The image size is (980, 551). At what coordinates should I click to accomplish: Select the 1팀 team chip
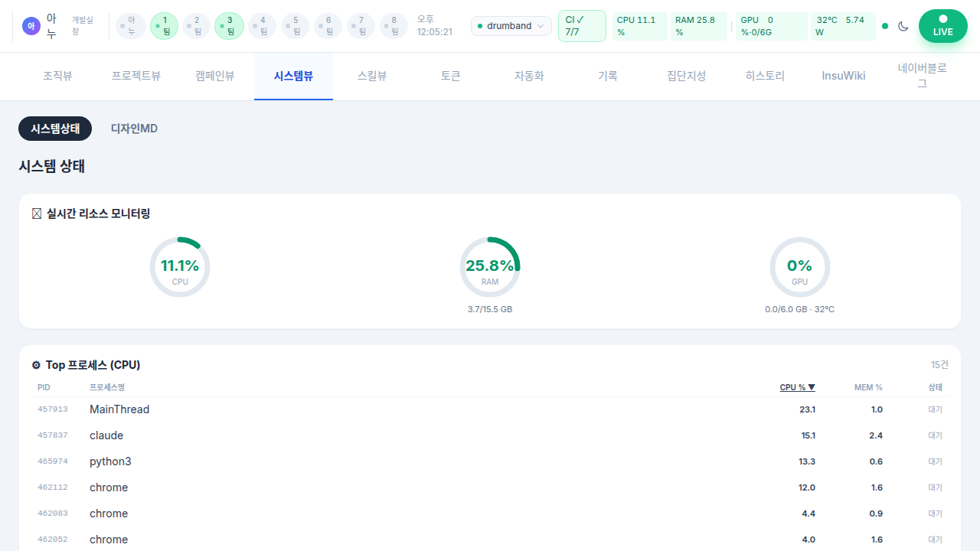[x=164, y=26]
